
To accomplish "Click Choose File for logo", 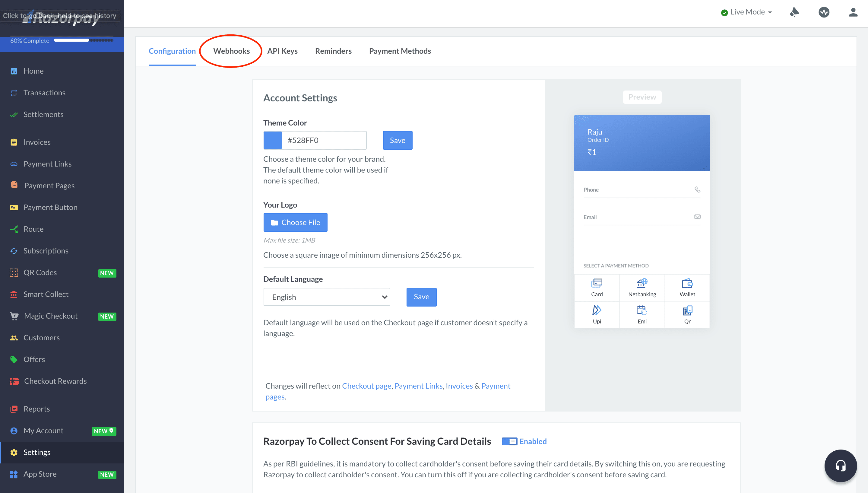I will pyautogui.click(x=295, y=222).
